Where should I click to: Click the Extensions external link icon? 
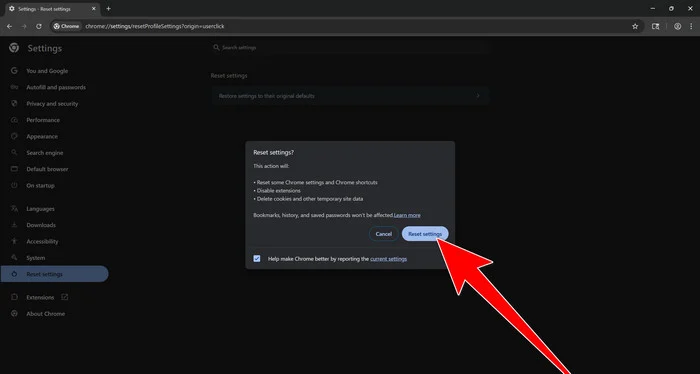click(65, 297)
